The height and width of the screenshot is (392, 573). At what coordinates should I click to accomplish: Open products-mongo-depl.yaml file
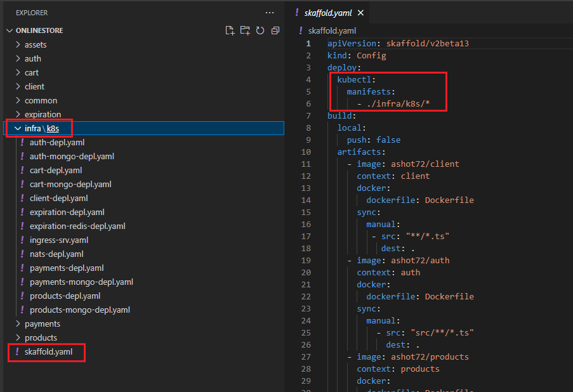pyautogui.click(x=79, y=310)
